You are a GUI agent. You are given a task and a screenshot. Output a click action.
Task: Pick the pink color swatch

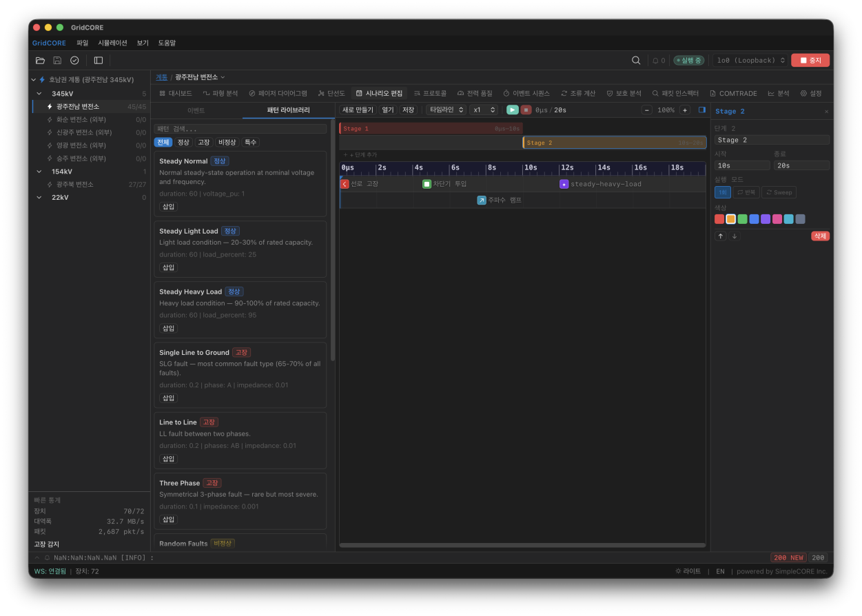777,219
